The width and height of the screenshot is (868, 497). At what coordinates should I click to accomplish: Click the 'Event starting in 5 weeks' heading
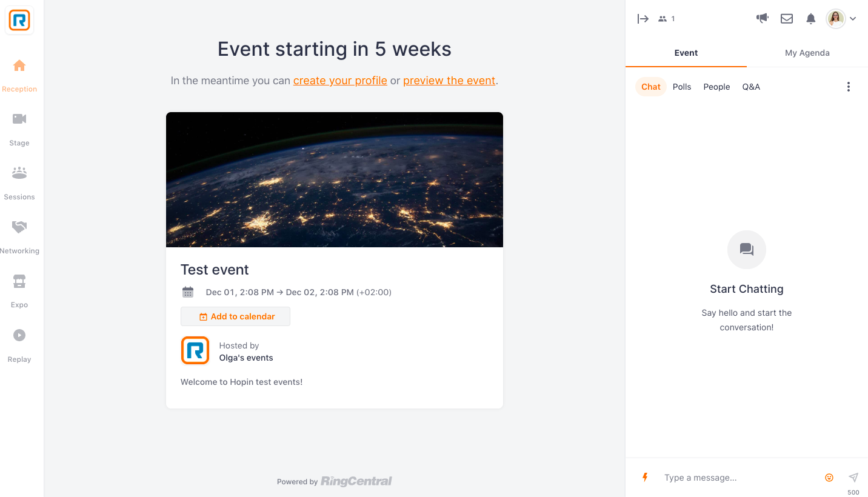click(335, 49)
